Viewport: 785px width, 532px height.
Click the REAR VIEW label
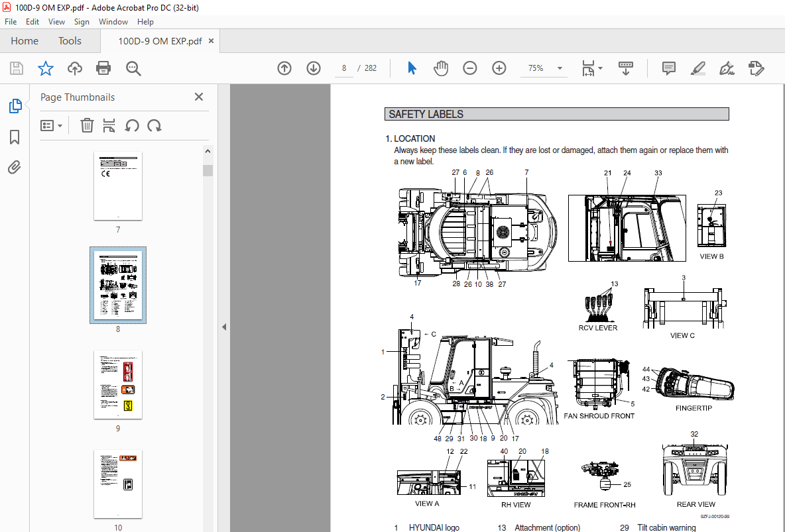[x=696, y=504]
